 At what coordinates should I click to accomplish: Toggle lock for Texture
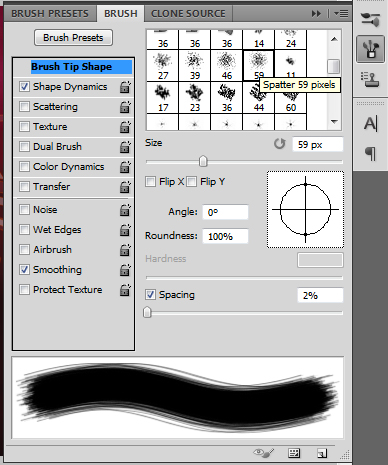pyautogui.click(x=125, y=127)
